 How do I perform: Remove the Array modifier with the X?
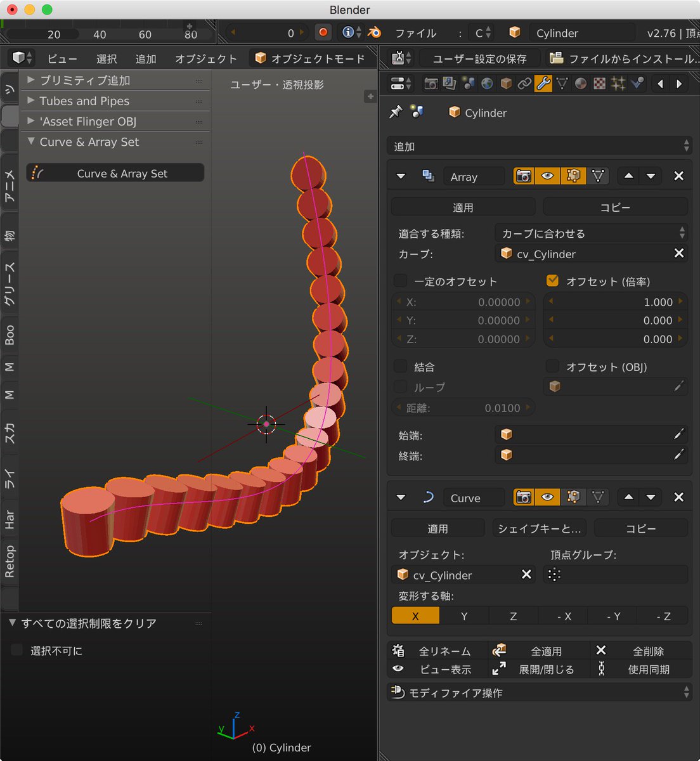678,176
